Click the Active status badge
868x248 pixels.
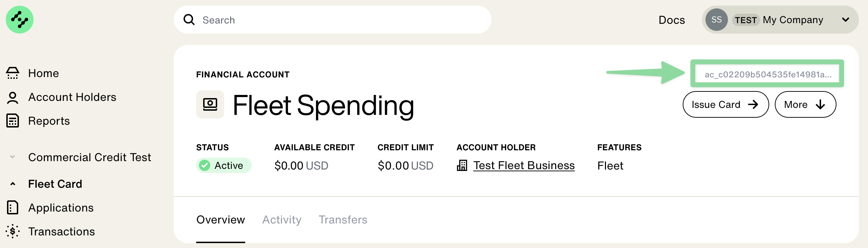[224, 165]
